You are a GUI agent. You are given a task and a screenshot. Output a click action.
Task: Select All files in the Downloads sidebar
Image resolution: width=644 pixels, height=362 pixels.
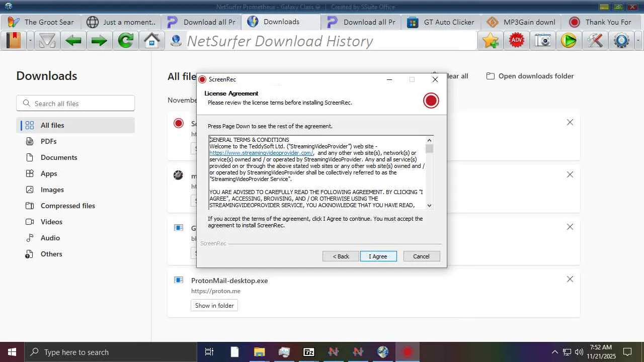pyautogui.click(x=75, y=125)
